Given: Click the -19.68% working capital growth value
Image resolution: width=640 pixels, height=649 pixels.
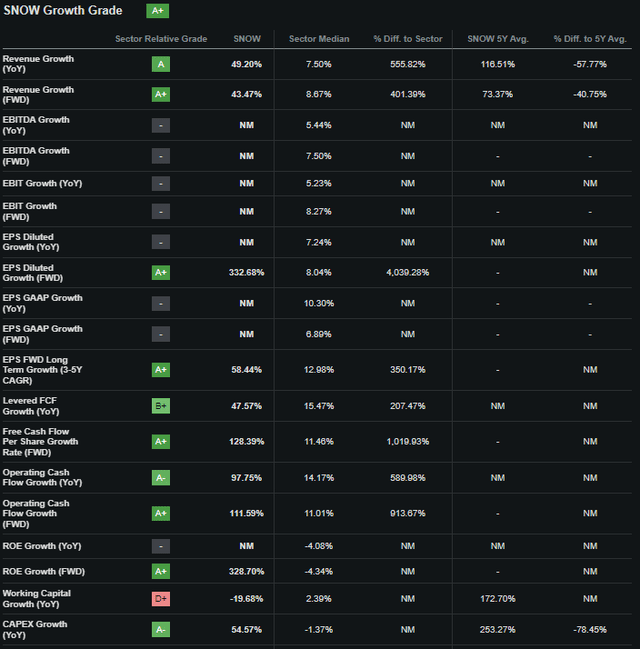Looking at the screenshot, I should point(246,599).
